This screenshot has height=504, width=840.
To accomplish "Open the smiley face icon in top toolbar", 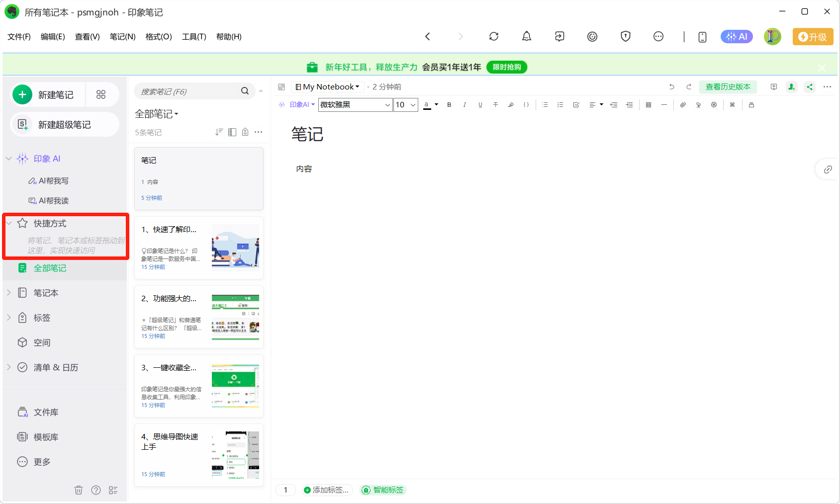I will pyautogui.click(x=592, y=36).
